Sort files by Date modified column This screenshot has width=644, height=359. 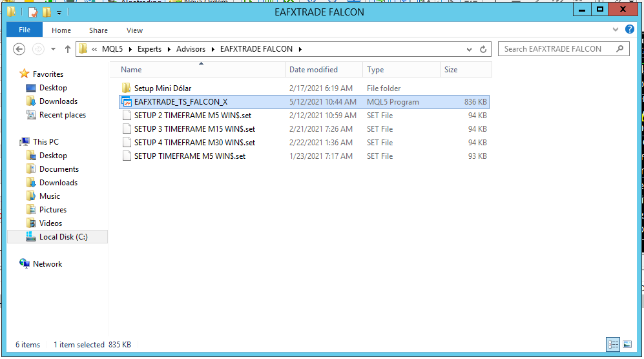(313, 70)
